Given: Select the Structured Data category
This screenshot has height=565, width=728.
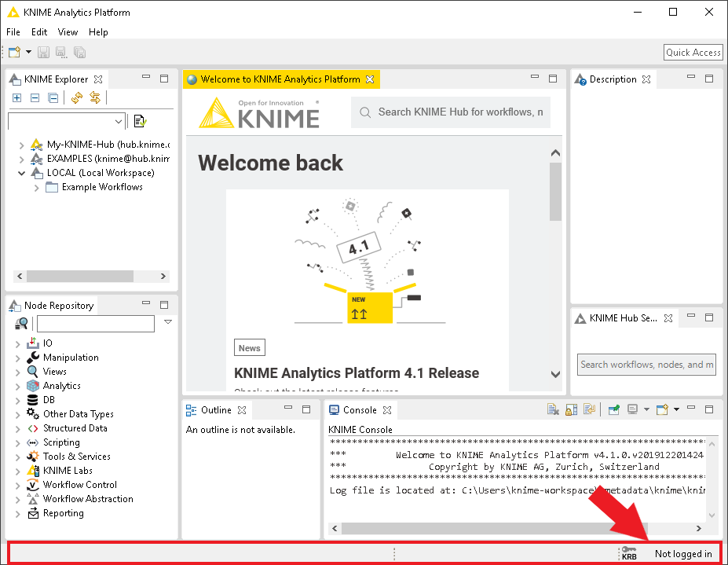Looking at the screenshot, I should pyautogui.click(x=75, y=428).
